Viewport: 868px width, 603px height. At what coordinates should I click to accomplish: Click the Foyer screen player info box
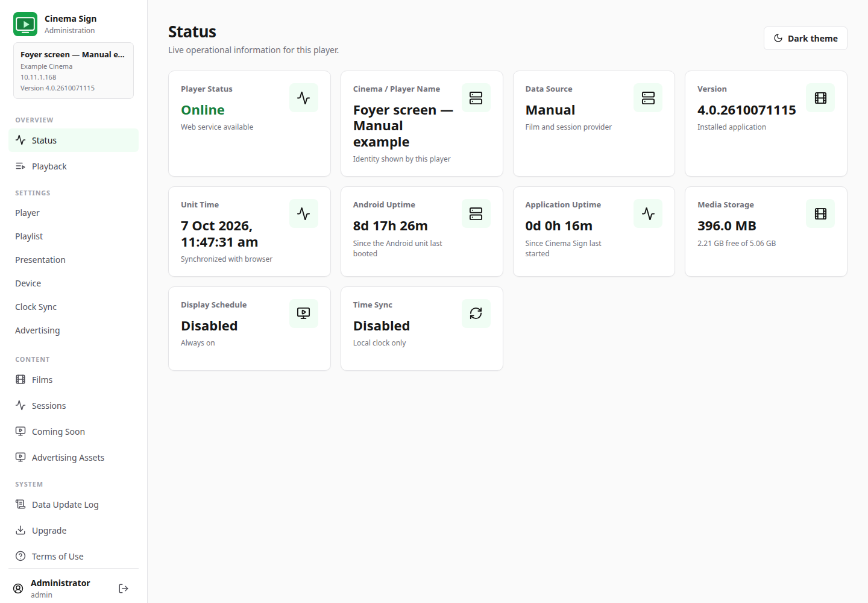point(74,71)
